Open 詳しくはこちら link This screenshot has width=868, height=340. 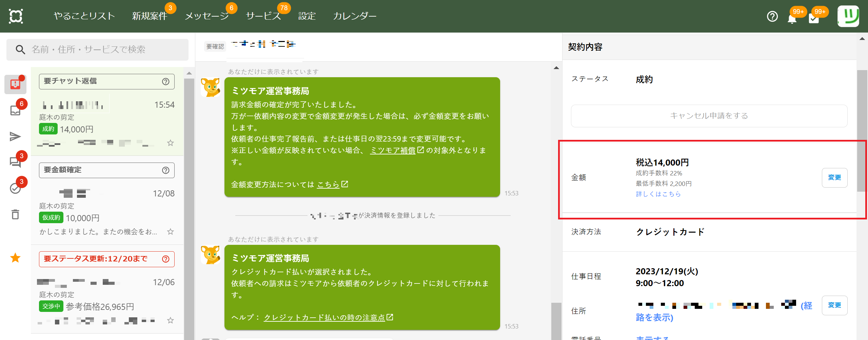tap(658, 194)
